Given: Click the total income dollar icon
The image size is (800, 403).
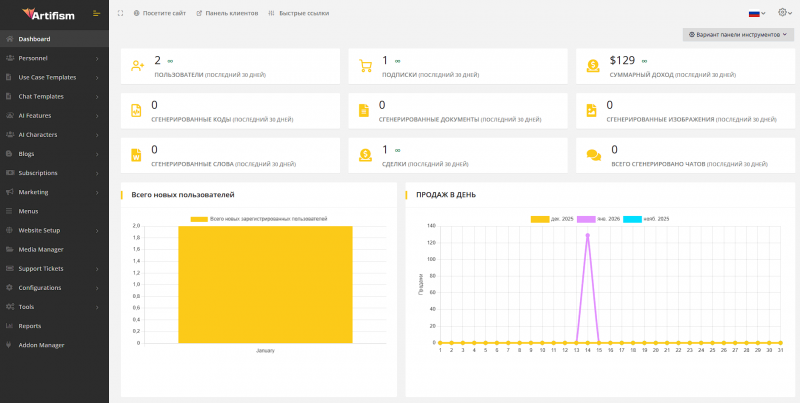Looking at the screenshot, I should tap(593, 66).
